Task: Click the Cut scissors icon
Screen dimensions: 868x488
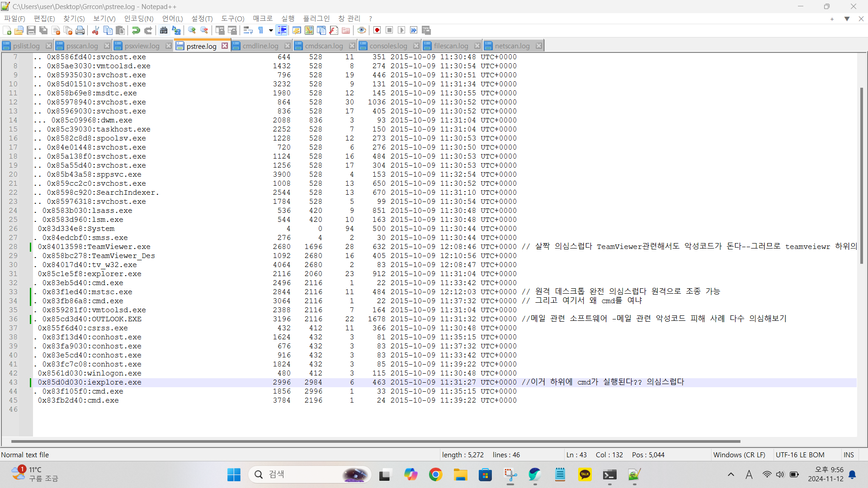Action: (x=95, y=30)
